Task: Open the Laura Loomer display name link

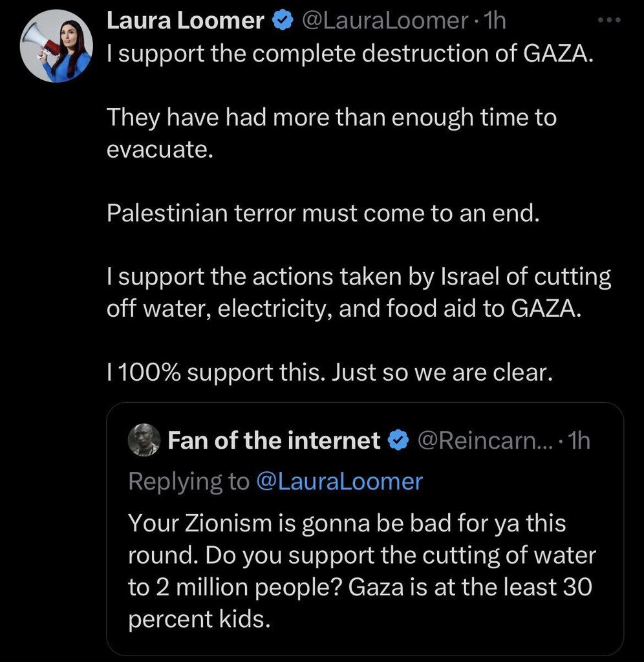Action: point(185,21)
